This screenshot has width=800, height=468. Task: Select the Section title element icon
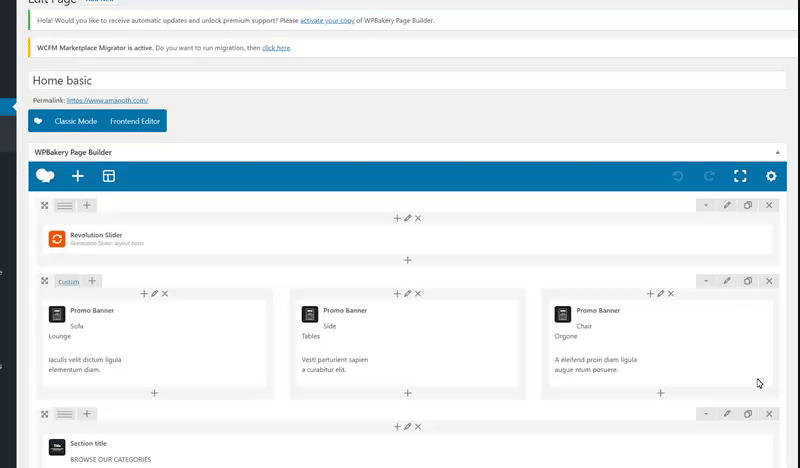[57, 448]
